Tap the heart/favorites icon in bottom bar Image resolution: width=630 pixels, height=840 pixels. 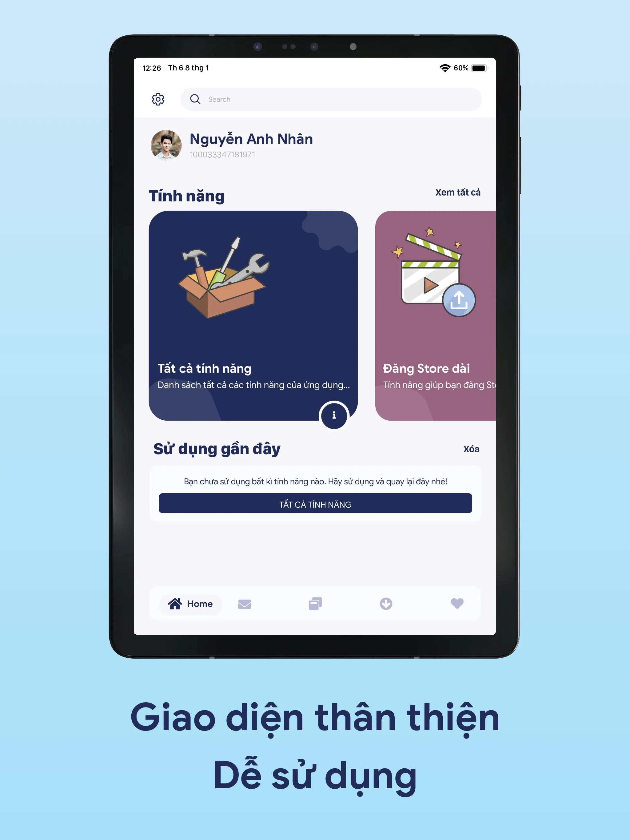click(457, 603)
